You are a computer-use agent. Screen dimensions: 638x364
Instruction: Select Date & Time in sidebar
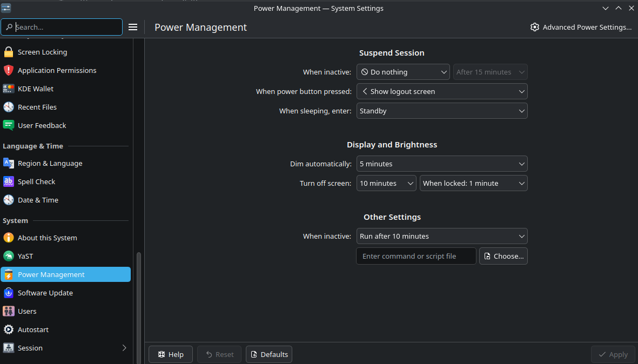tap(38, 200)
